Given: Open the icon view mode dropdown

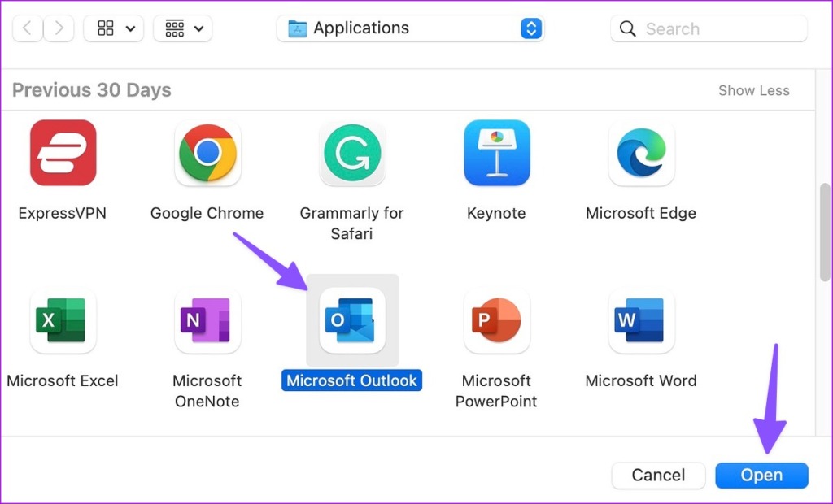Looking at the screenshot, I should tap(115, 29).
